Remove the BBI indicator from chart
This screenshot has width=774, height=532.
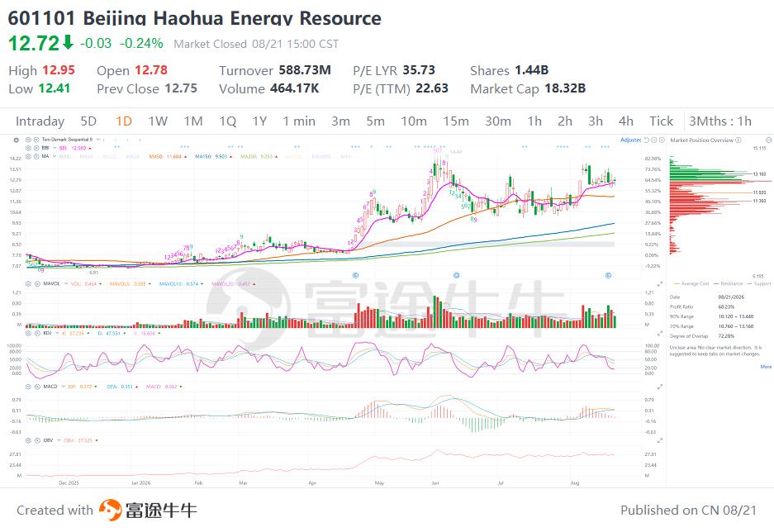(36, 148)
